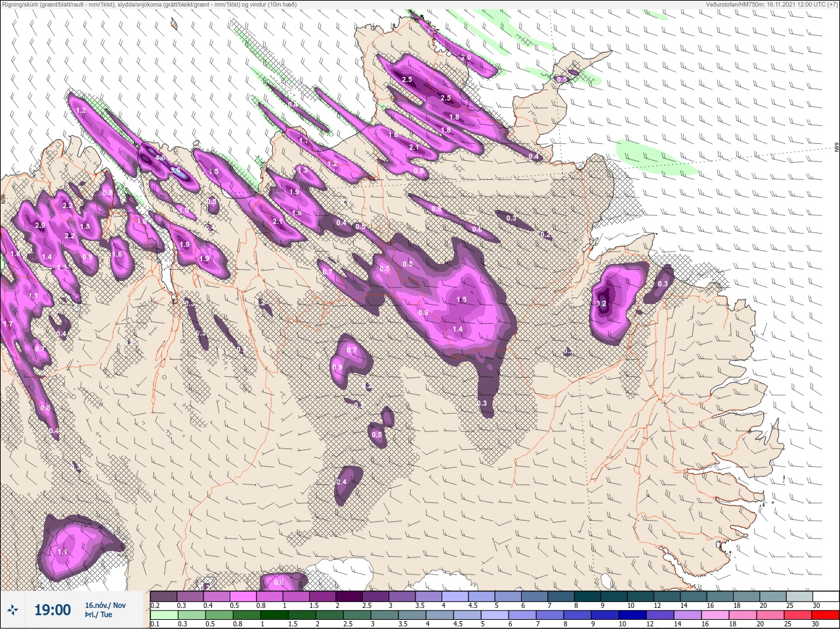The height and width of the screenshot is (629, 840).
Task: Select upper legend dark teal swatch 10 to 12
Action: (x=641, y=596)
